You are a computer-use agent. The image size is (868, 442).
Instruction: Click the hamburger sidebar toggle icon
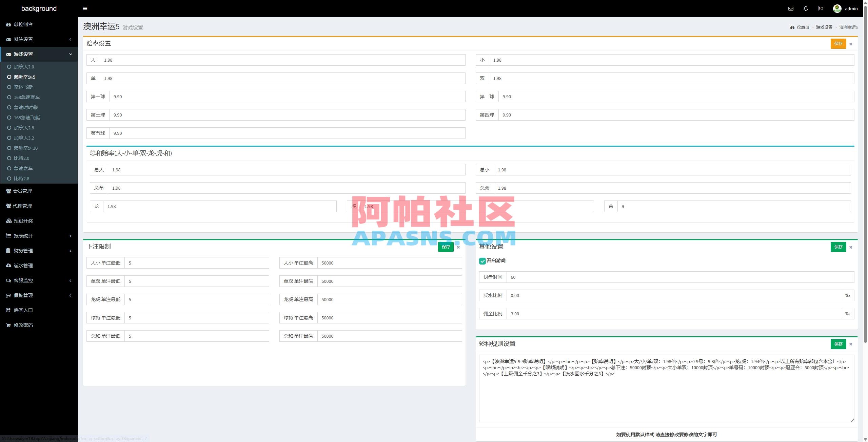(x=85, y=8)
